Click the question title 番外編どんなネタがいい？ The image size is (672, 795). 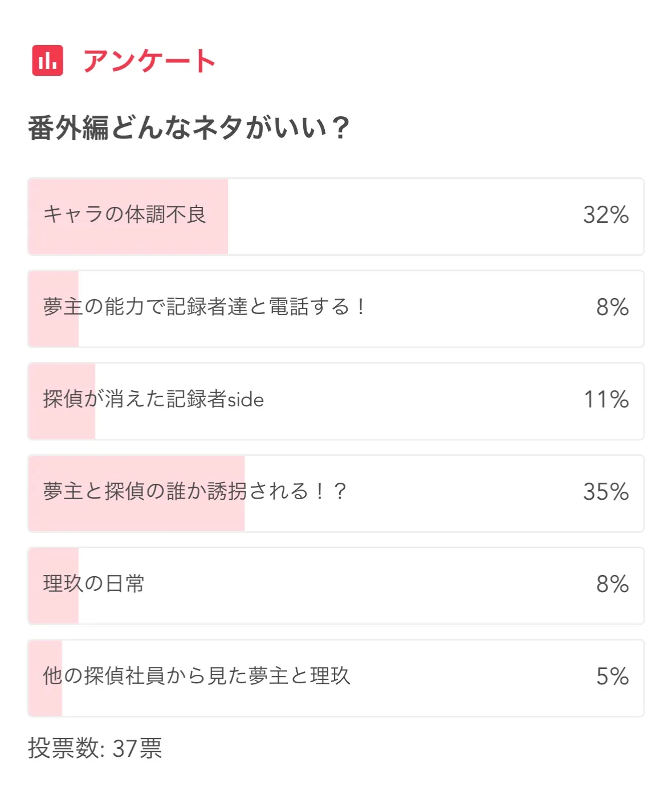click(188, 128)
